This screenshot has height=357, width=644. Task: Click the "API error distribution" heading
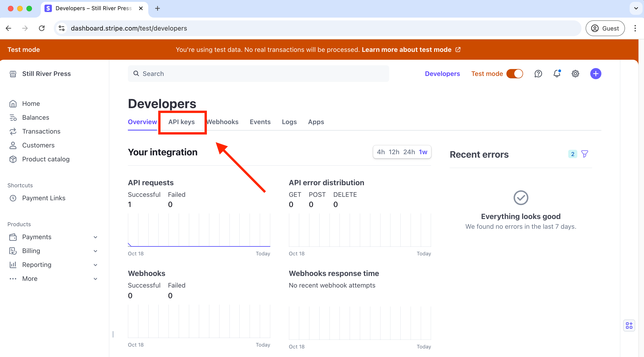326,183
